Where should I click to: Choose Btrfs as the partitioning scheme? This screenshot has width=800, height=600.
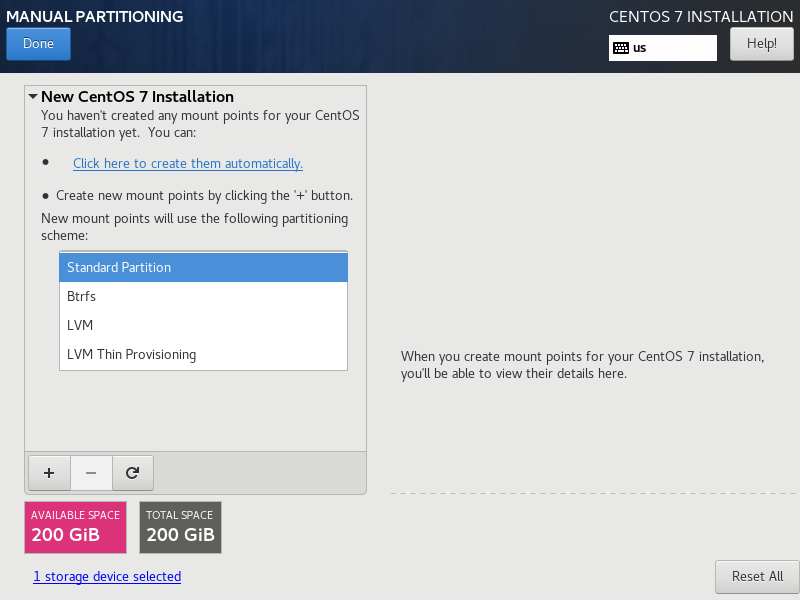(203, 297)
